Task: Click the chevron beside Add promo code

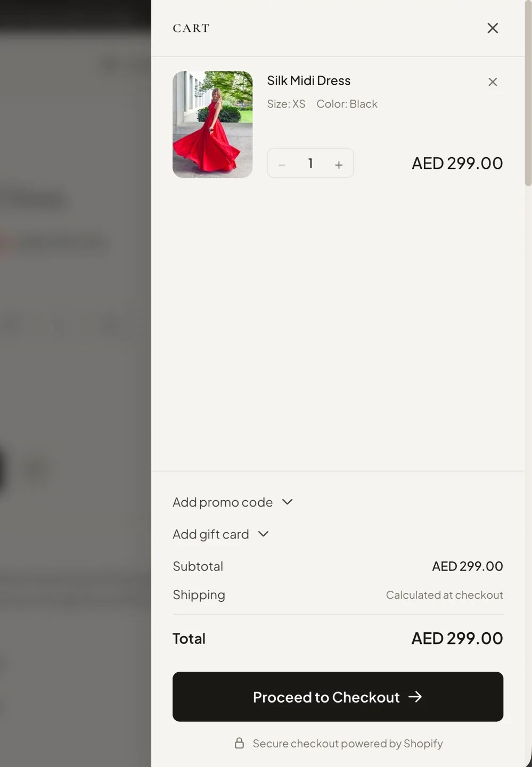Action: (288, 502)
